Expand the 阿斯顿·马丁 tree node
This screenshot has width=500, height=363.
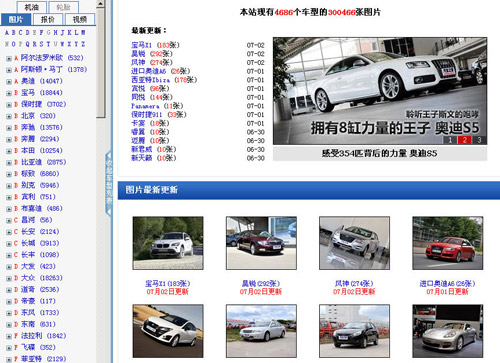tap(9, 70)
